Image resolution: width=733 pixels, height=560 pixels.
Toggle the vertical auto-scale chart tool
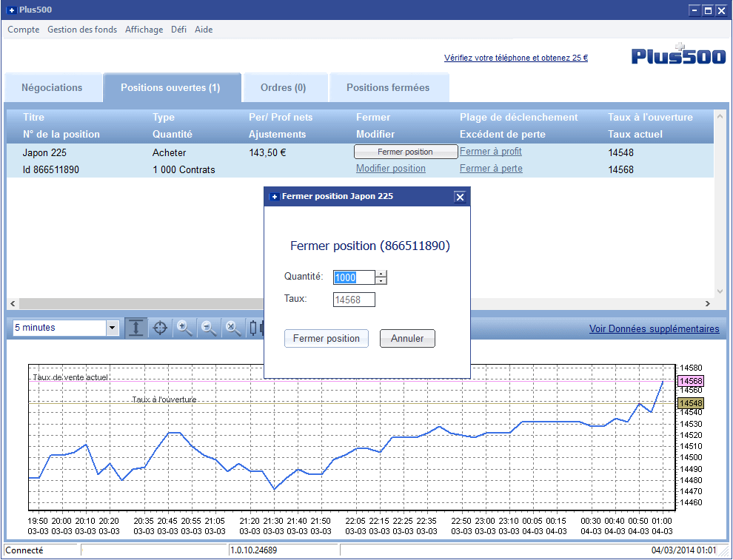(x=136, y=328)
